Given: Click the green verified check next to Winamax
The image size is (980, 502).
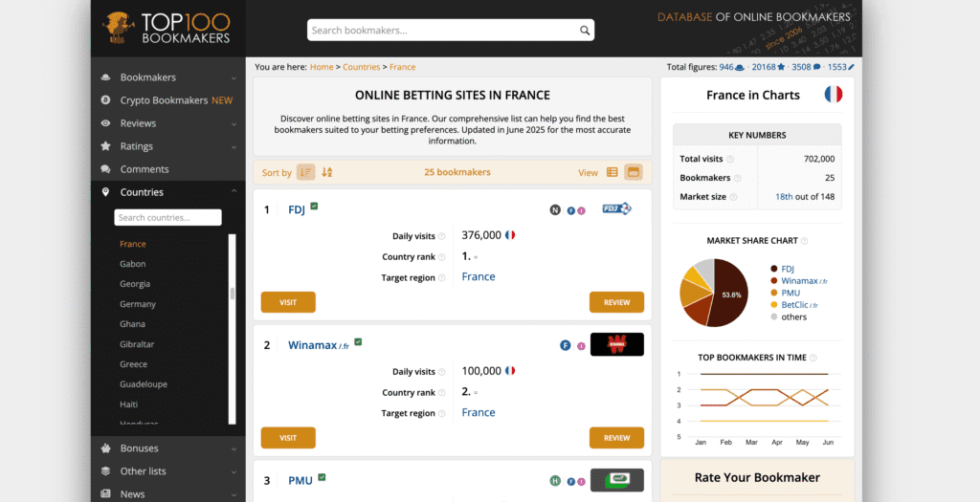Looking at the screenshot, I should coord(358,341).
